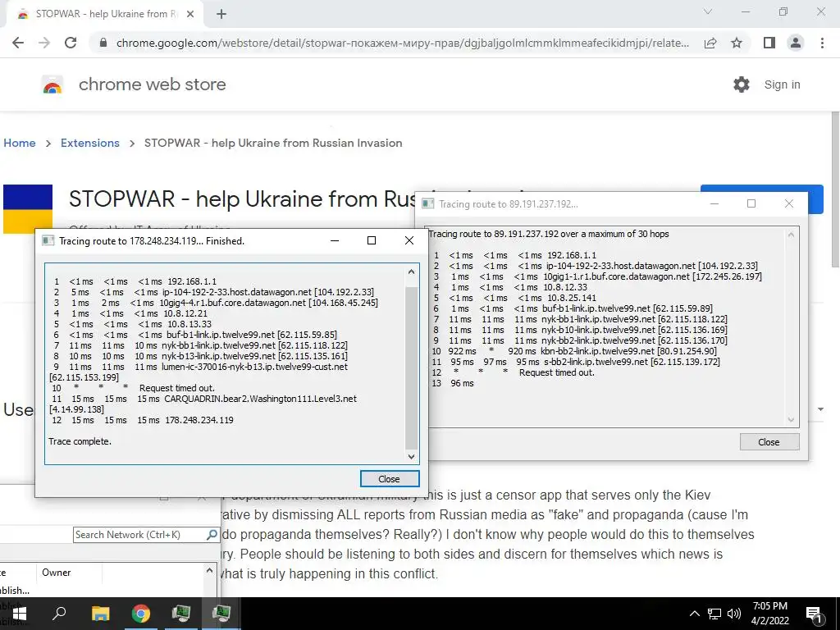This screenshot has height=630, width=840.
Task: Open volume control tray icon
Action: point(734,614)
